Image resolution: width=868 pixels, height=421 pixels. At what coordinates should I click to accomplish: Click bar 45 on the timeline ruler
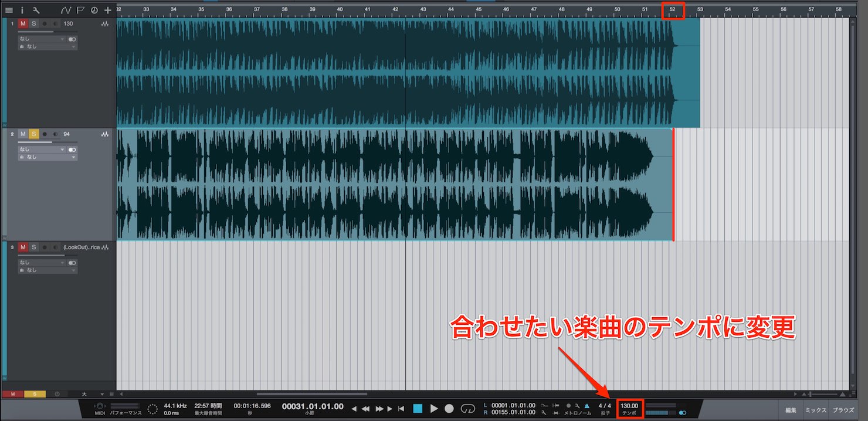tap(479, 10)
